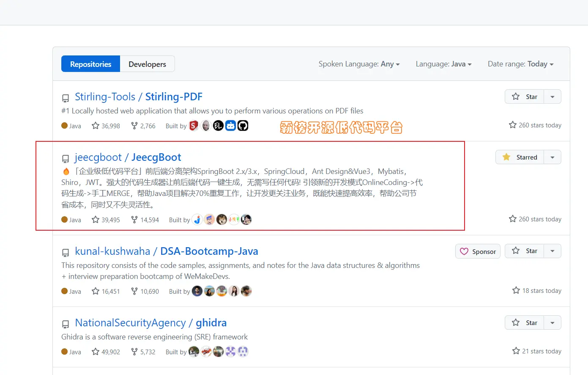This screenshot has height=375, width=588.
Task: Open third contributor avatar of DSA-Bootcamp-Java
Action: tap(222, 291)
